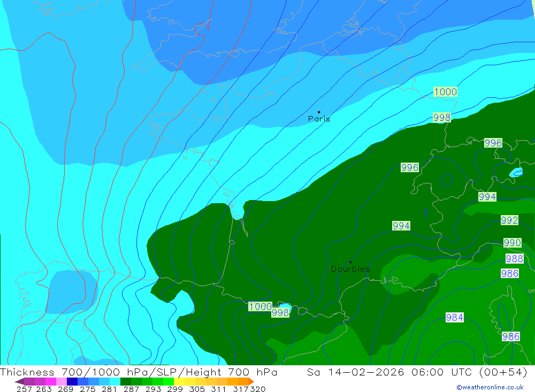This screenshot has width=535, height=392.
Task: Click the 320 legend value
Action: pos(258,389)
